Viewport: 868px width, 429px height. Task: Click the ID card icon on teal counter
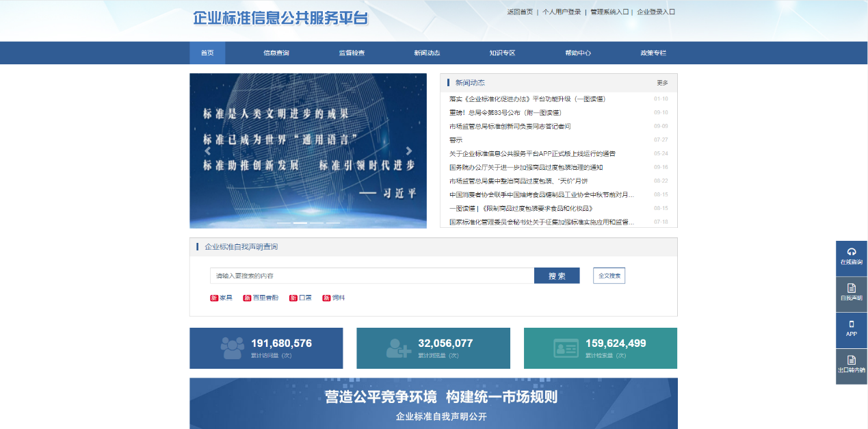566,348
